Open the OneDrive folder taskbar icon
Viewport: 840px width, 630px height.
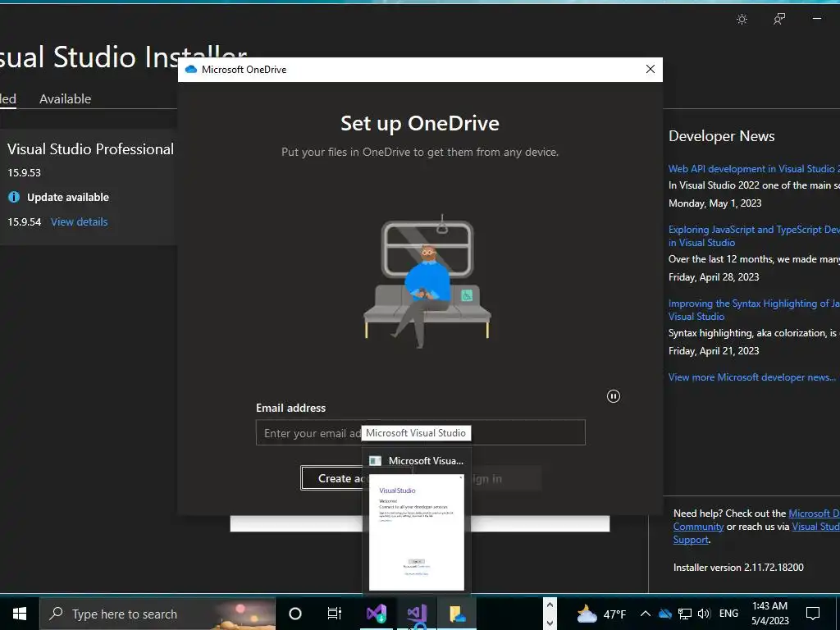(457, 614)
